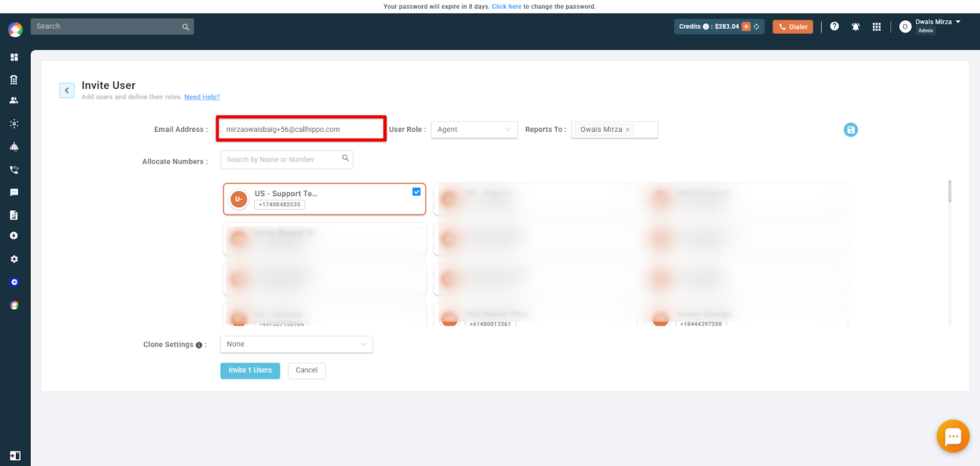The image size is (980, 466).
Task: Open the apps grid icon
Action: coord(876,27)
